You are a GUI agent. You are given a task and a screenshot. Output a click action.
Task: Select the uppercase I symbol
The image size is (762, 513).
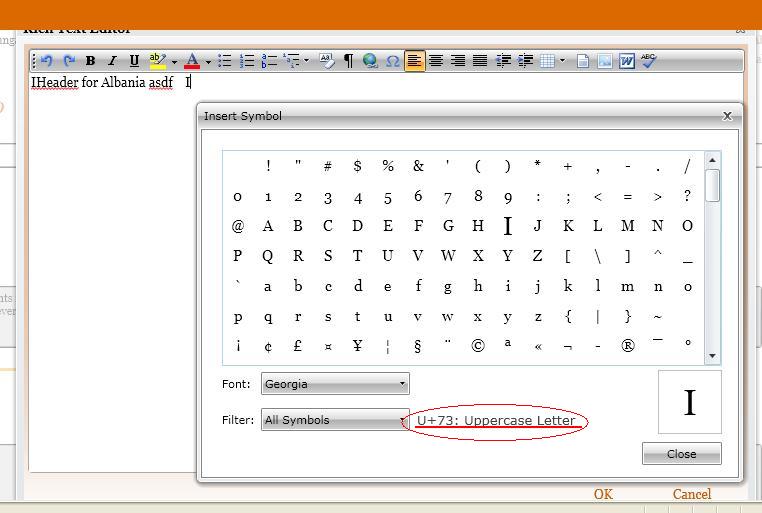[507, 226]
